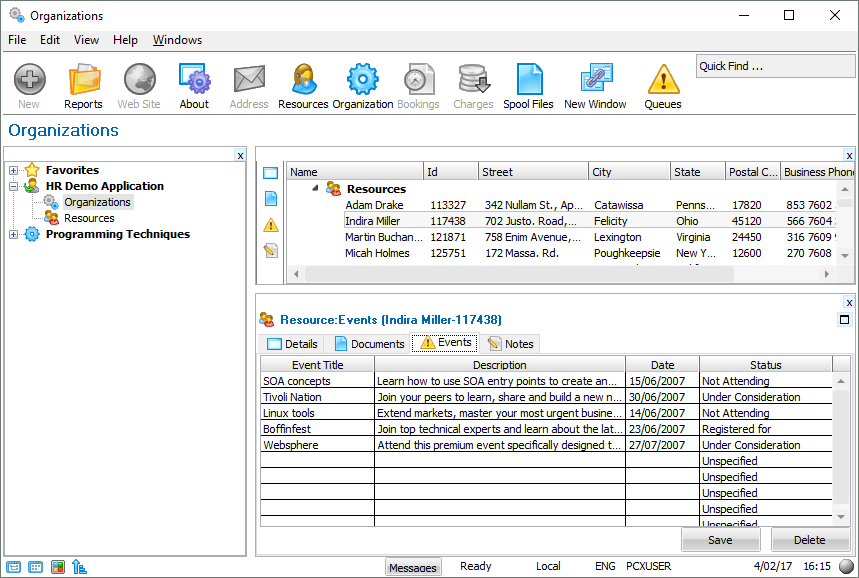Screen dimensions: 859x578
Task: Click the Save button
Action: tap(720, 540)
